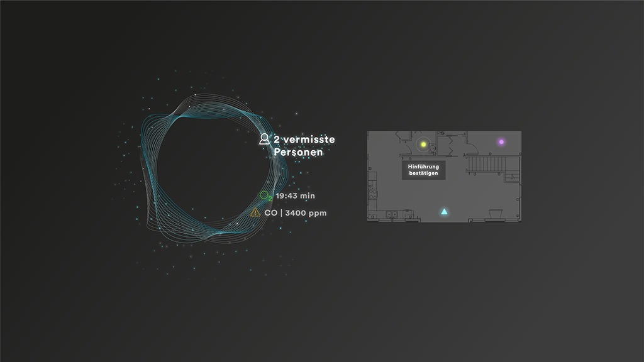This screenshot has height=362, width=644.
Task: Click the closet folding door on floor plan
Action: click(452, 145)
